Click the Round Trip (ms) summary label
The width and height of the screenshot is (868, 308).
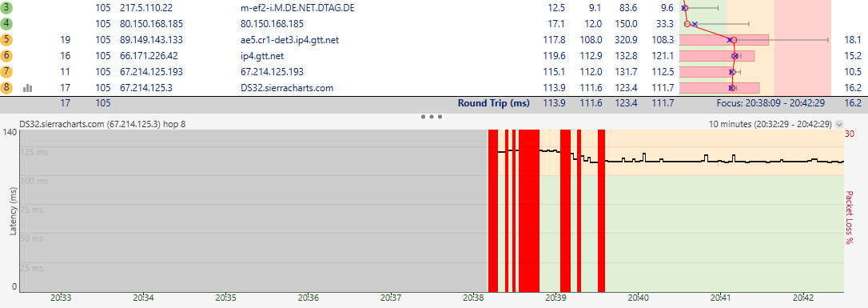[x=493, y=103]
